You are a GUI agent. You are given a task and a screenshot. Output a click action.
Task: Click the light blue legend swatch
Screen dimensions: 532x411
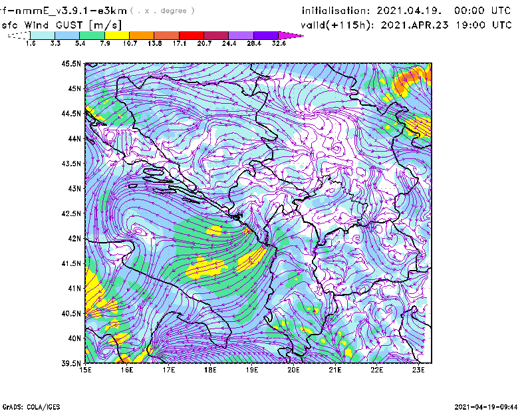(67, 35)
